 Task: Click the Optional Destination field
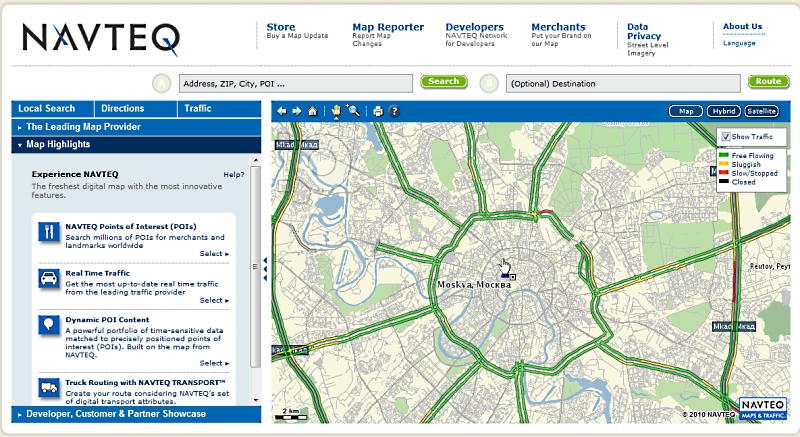tap(623, 84)
